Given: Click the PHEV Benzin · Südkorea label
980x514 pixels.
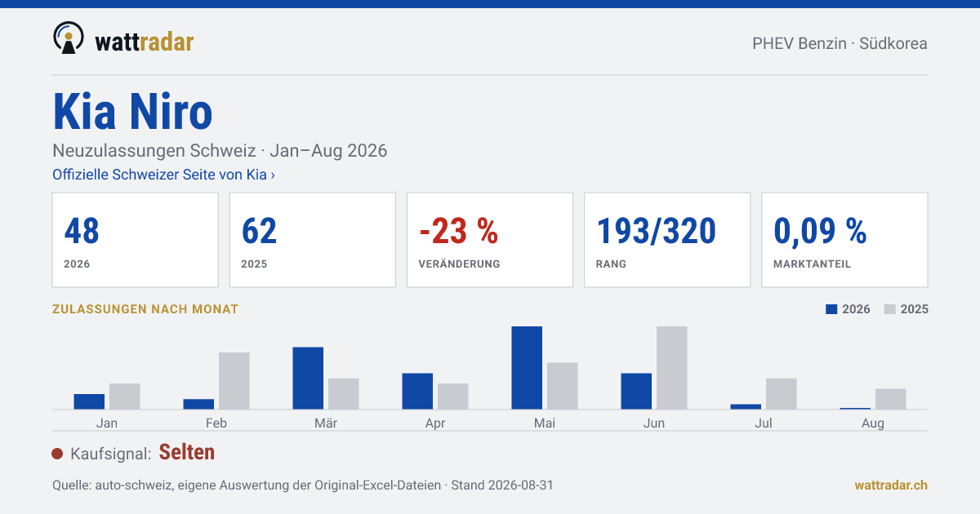Looking at the screenshot, I should coord(840,43).
